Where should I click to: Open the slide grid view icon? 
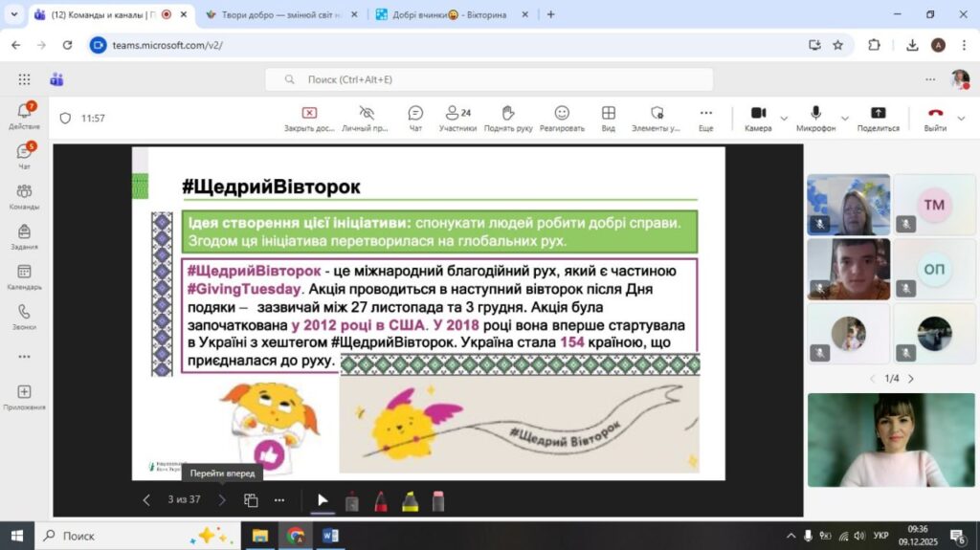[251, 499]
